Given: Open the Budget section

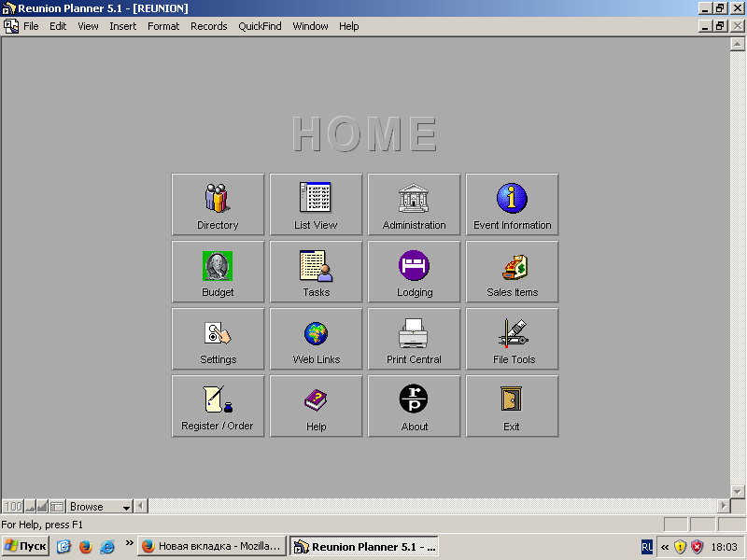Looking at the screenshot, I should (218, 272).
